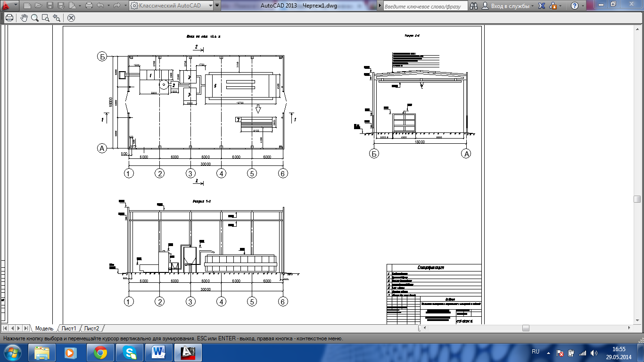The width and height of the screenshot is (644, 362).
Task: Click the Show desktop strip at the taskbar end
Action: click(x=641, y=353)
